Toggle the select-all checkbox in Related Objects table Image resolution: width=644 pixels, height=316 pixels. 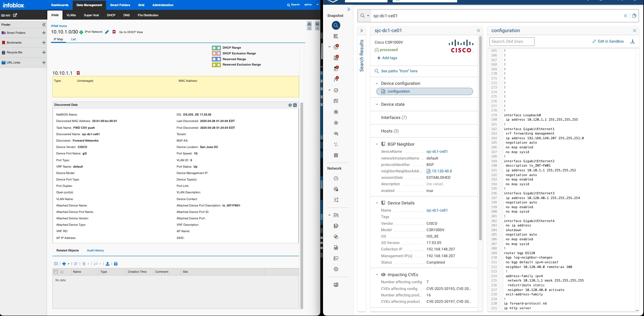(56, 272)
